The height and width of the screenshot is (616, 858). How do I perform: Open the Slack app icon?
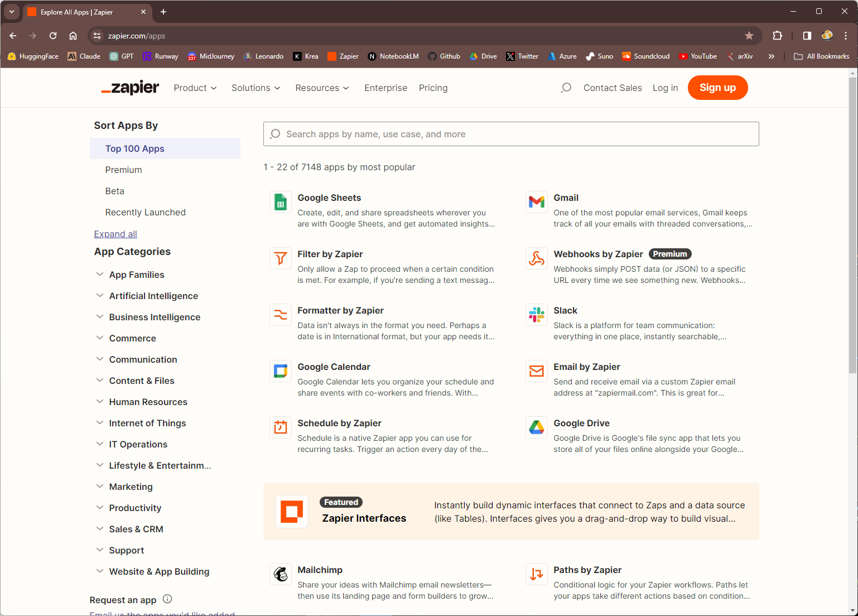(x=537, y=315)
